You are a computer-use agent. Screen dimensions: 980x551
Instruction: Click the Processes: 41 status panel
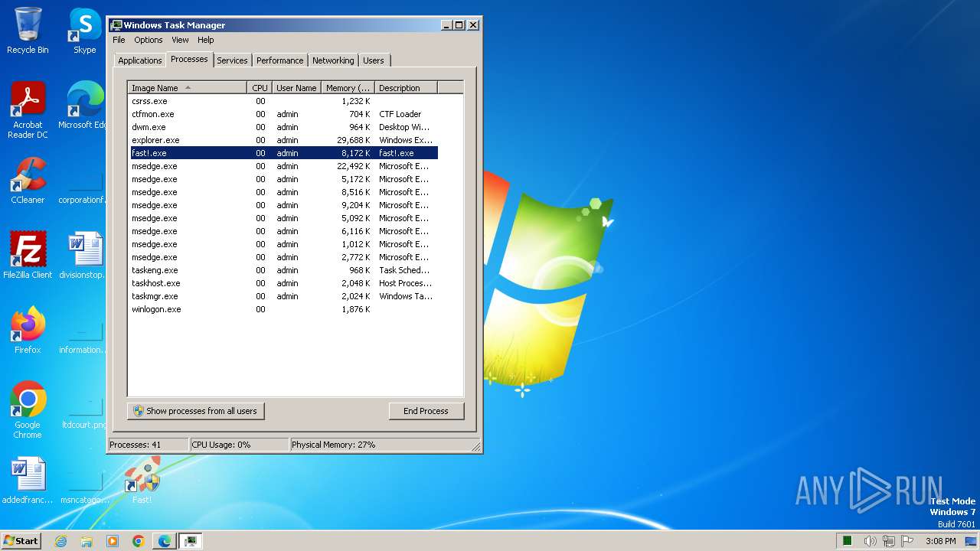[x=148, y=445]
